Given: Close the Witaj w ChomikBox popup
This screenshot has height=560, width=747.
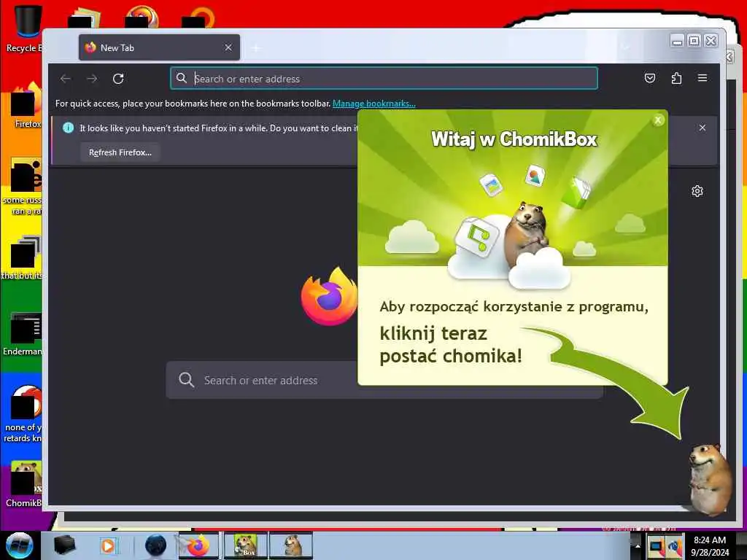Looking at the screenshot, I should pos(658,120).
